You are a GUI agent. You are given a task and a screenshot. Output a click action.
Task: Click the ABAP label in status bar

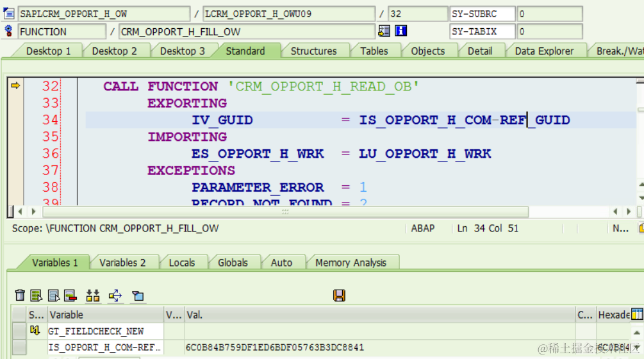pos(423,228)
